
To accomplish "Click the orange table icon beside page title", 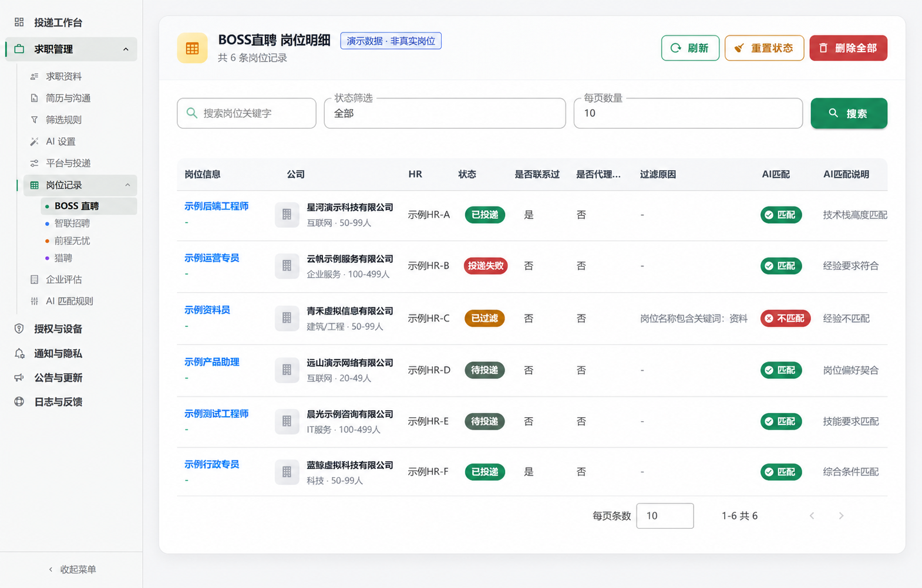I will coord(192,48).
